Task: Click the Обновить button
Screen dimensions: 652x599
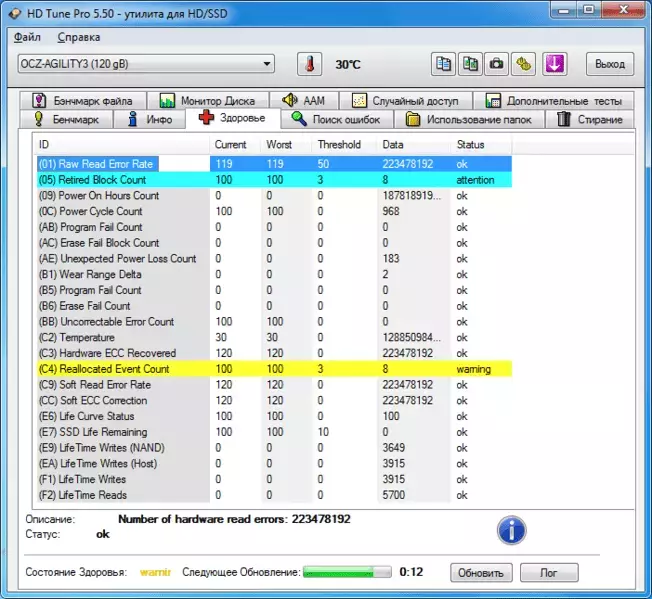Action: pyautogui.click(x=481, y=573)
